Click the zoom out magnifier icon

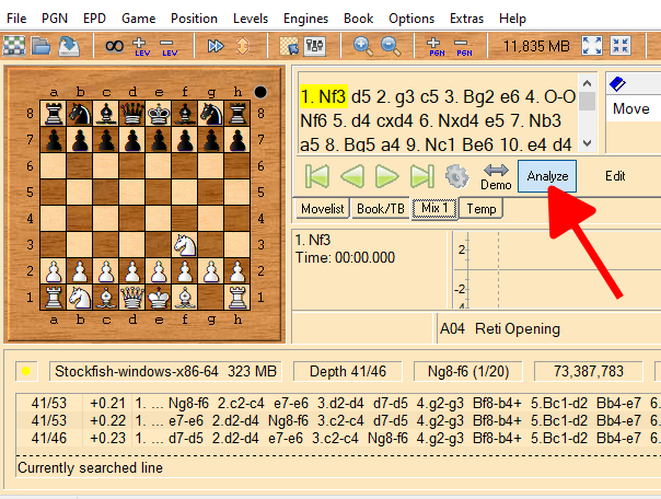(x=390, y=45)
